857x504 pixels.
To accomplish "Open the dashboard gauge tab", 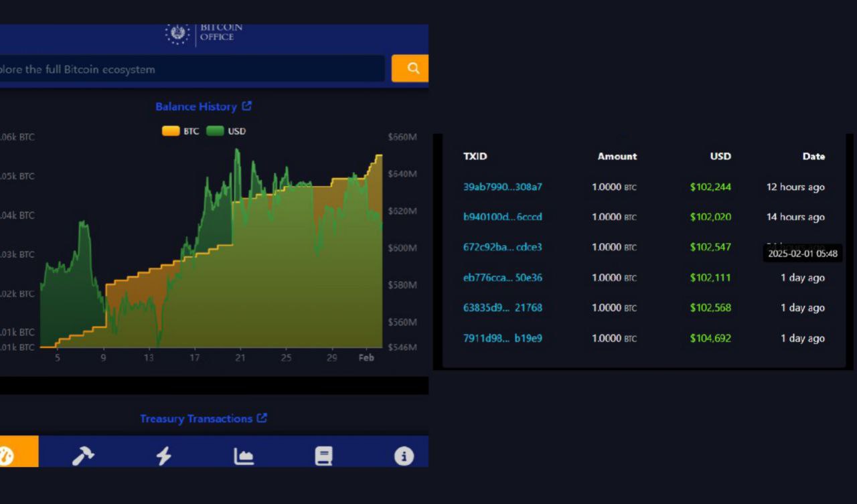I will click(8, 455).
